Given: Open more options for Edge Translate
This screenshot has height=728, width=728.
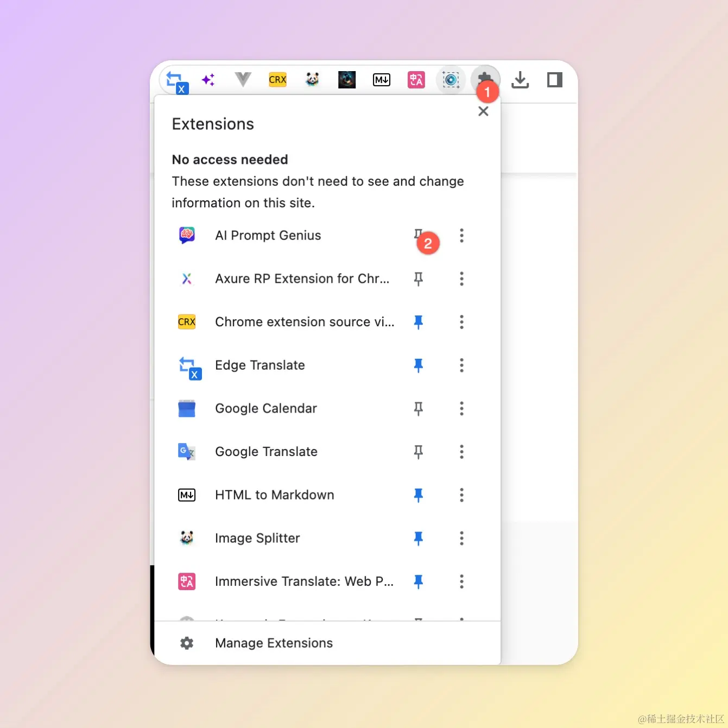Looking at the screenshot, I should point(461,365).
